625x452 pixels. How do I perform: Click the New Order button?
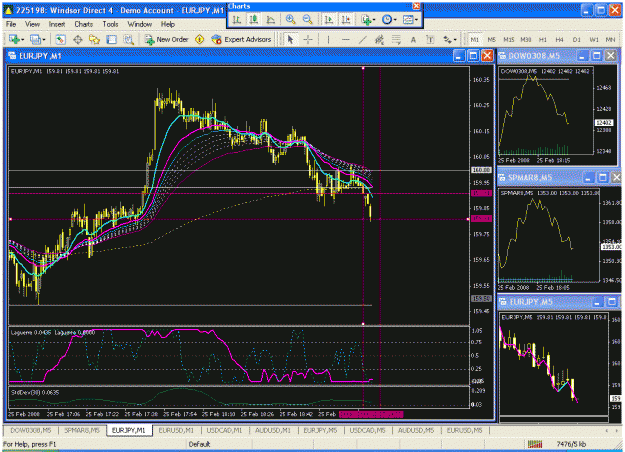click(x=167, y=39)
